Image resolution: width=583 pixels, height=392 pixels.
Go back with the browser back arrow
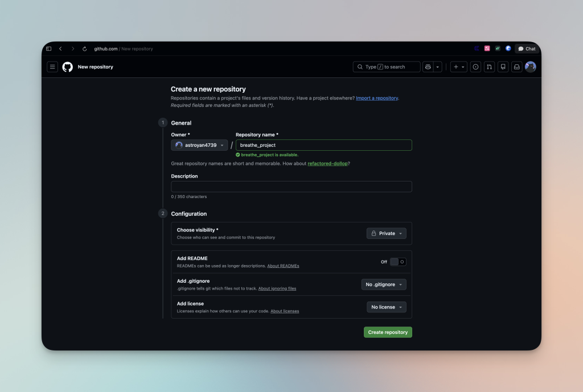tap(60, 49)
